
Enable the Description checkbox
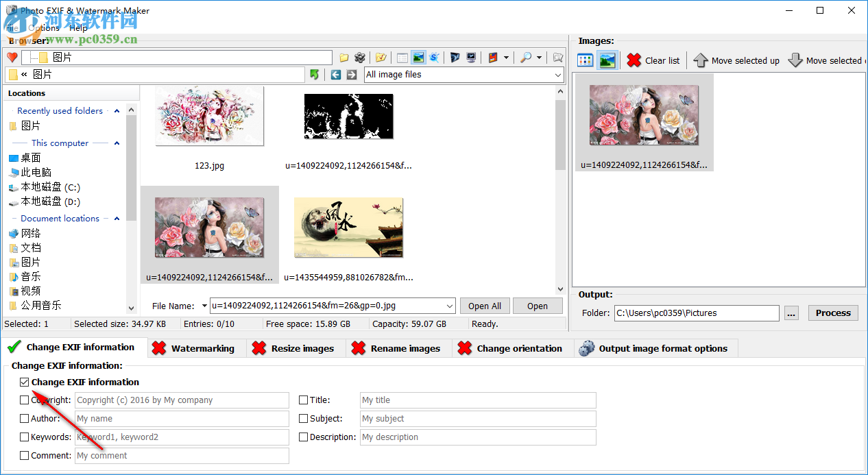(x=302, y=437)
